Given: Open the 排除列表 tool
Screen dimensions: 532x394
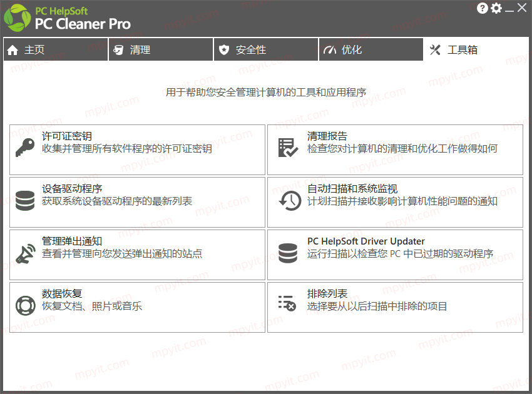Looking at the screenshot, I should point(396,308).
